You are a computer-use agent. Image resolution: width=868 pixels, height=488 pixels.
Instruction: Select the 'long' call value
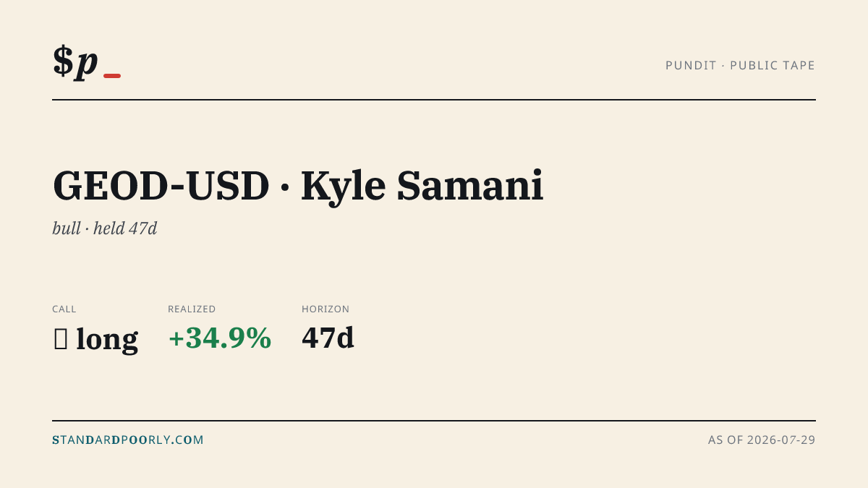tap(107, 339)
